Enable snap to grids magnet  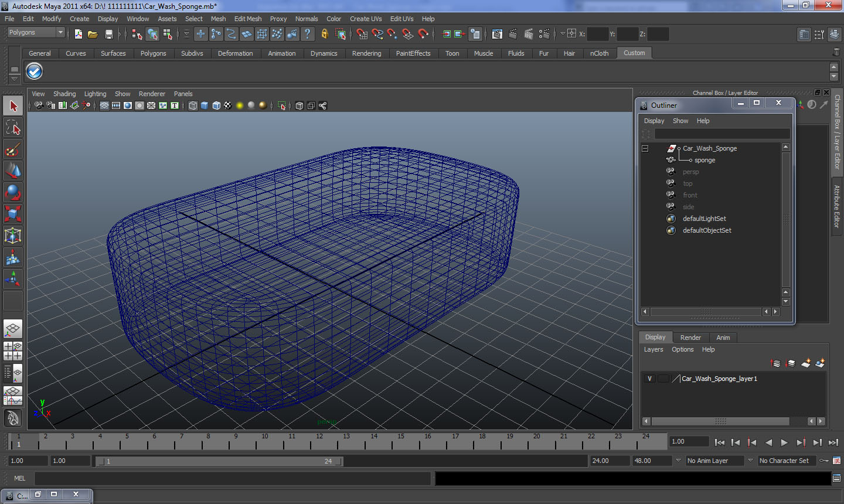[362, 34]
